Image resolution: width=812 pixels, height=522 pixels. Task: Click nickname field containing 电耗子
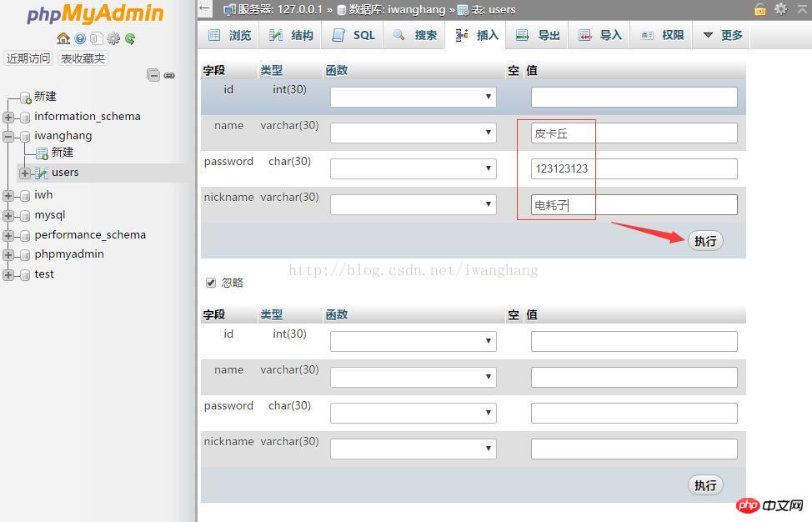[634, 204]
